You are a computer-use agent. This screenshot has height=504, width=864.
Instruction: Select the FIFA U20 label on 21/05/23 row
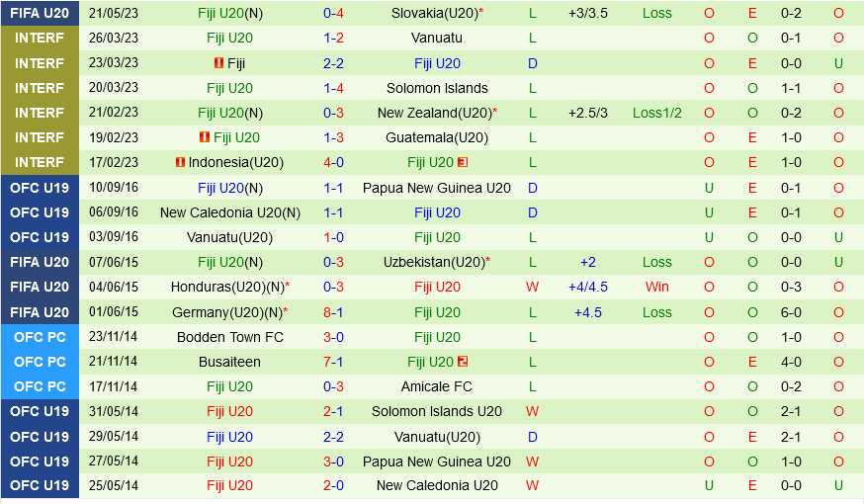40,13
